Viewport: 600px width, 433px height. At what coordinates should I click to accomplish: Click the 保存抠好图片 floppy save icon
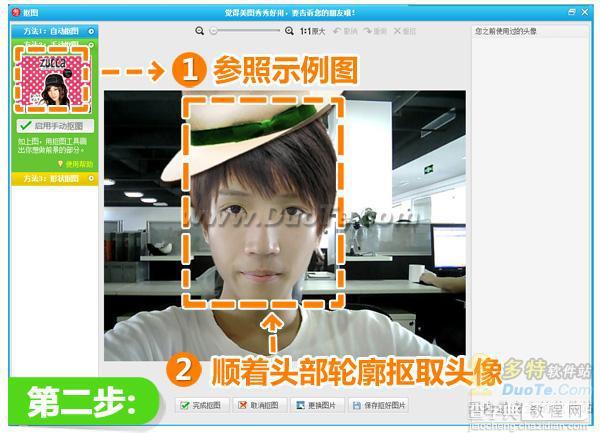click(x=357, y=405)
